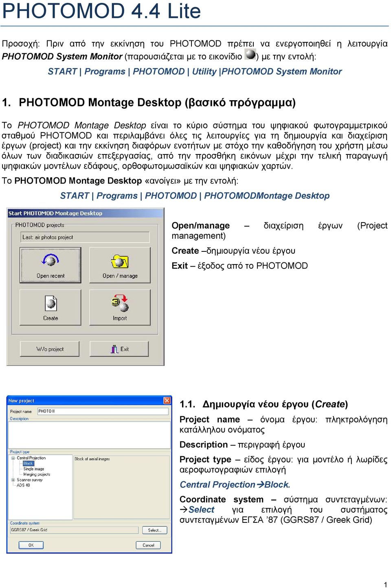Select the Scanner survey label
Image resolution: width=391 pixels, height=588 pixels.
30,480
